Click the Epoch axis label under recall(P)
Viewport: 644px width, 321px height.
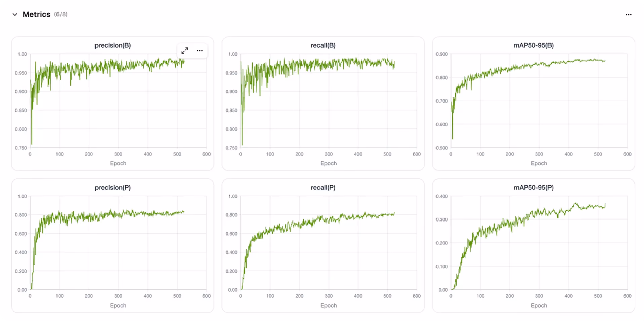(x=329, y=306)
